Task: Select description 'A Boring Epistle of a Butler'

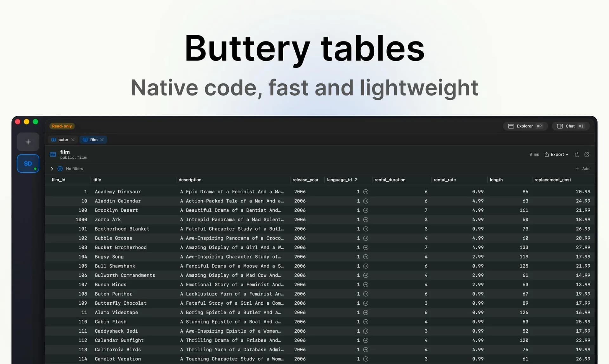Action: [x=230, y=312]
